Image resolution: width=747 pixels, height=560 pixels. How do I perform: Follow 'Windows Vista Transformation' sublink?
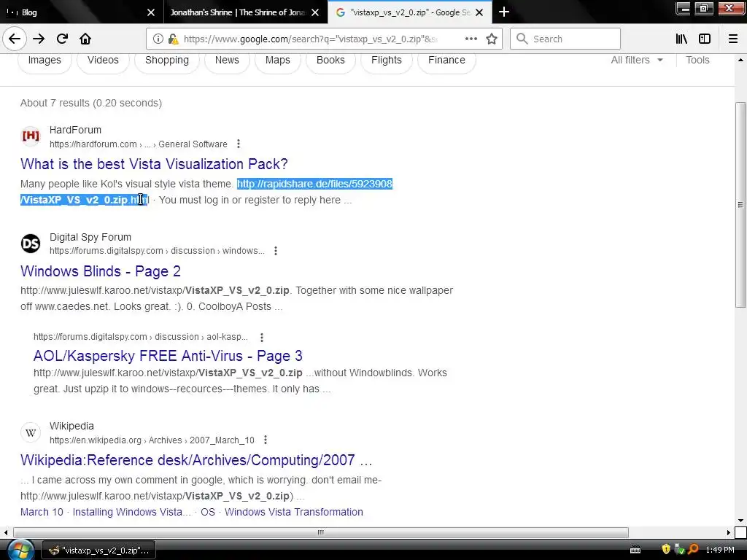(293, 512)
